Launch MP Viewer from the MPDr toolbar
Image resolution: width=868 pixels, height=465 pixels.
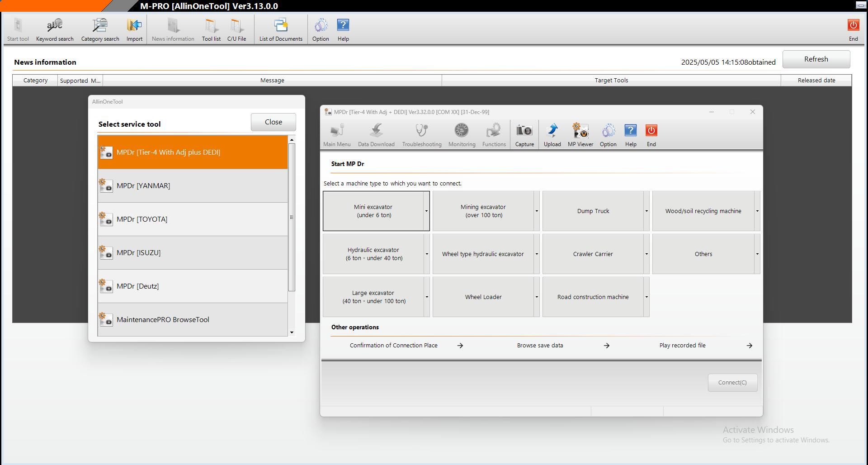click(x=580, y=135)
